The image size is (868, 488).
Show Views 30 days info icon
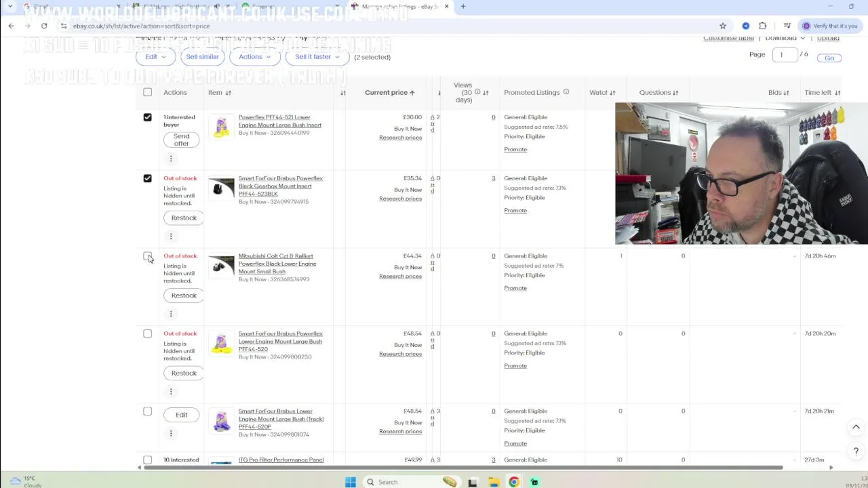[477, 92]
